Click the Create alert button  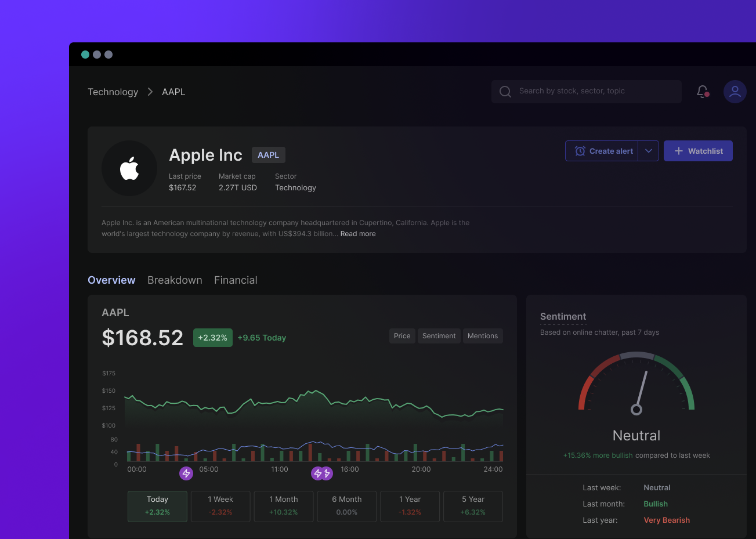pyautogui.click(x=602, y=151)
